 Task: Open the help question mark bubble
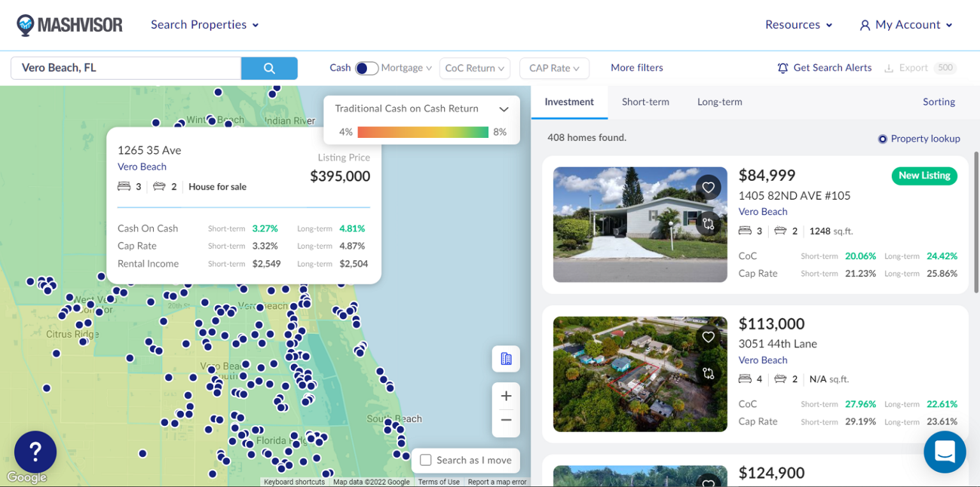click(x=35, y=451)
